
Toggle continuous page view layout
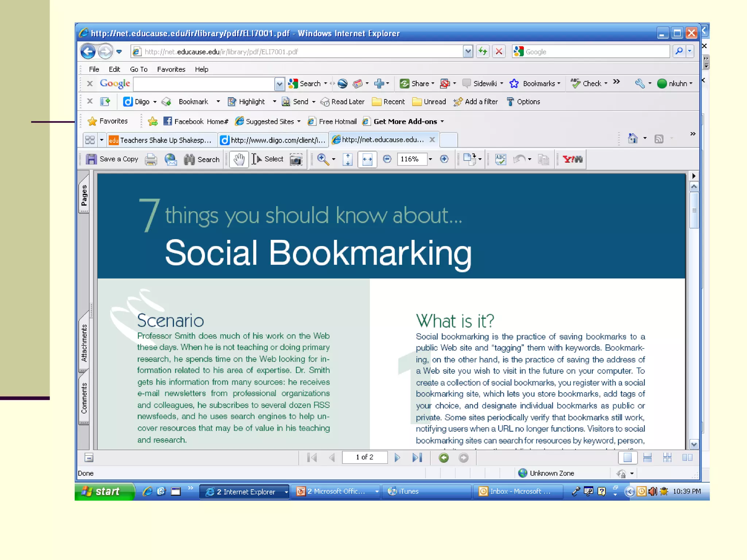click(x=647, y=457)
